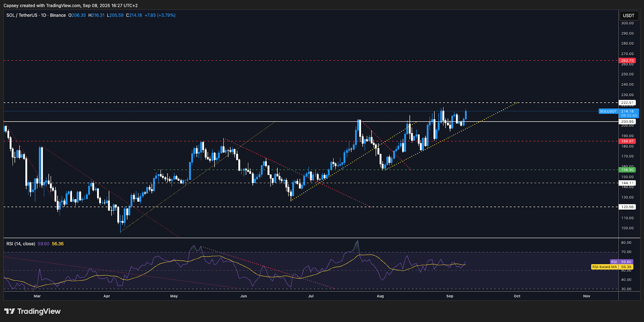Screen dimensions: 644x322
Task: Click the low value 205.59
Action: click(x=116, y=15)
